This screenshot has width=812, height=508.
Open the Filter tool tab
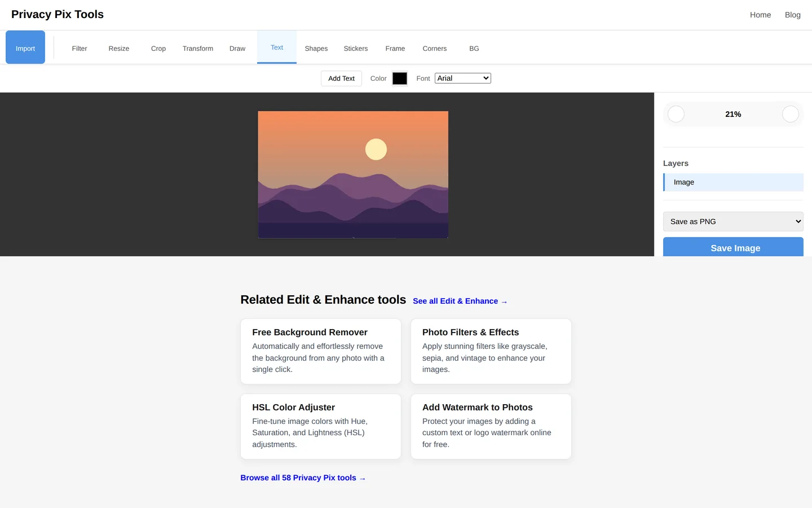pos(80,49)
